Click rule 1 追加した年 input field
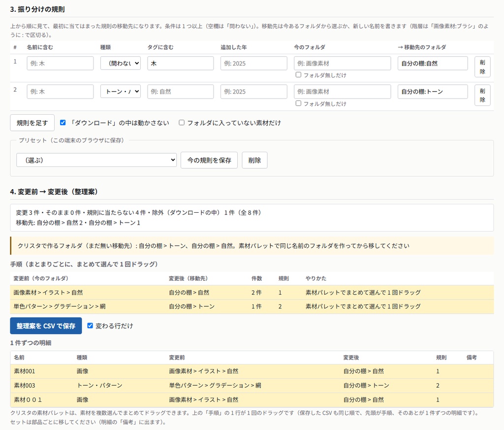The image size is (504, 430). click(253, 64)
